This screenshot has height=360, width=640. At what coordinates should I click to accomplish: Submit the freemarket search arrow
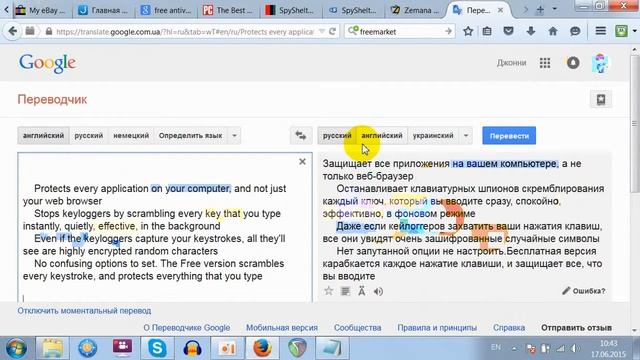pyautogui.click(x=448, y=31)
